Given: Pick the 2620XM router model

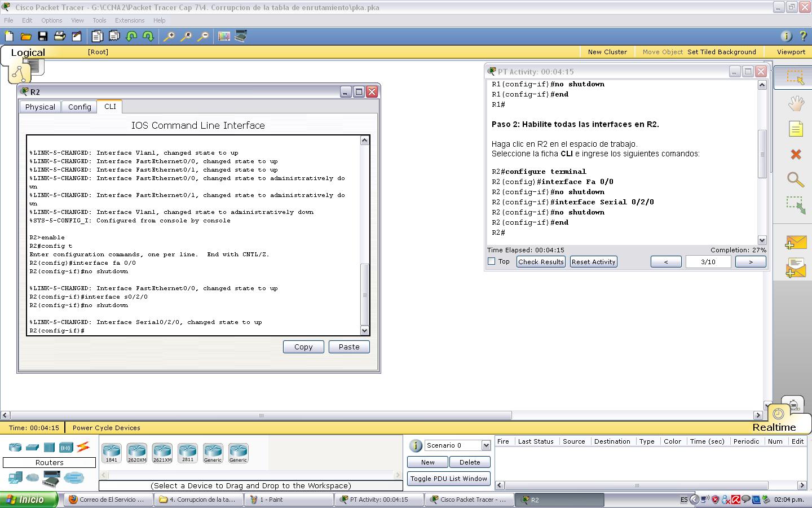Looking at the screenshot, I should pos(137,453).
